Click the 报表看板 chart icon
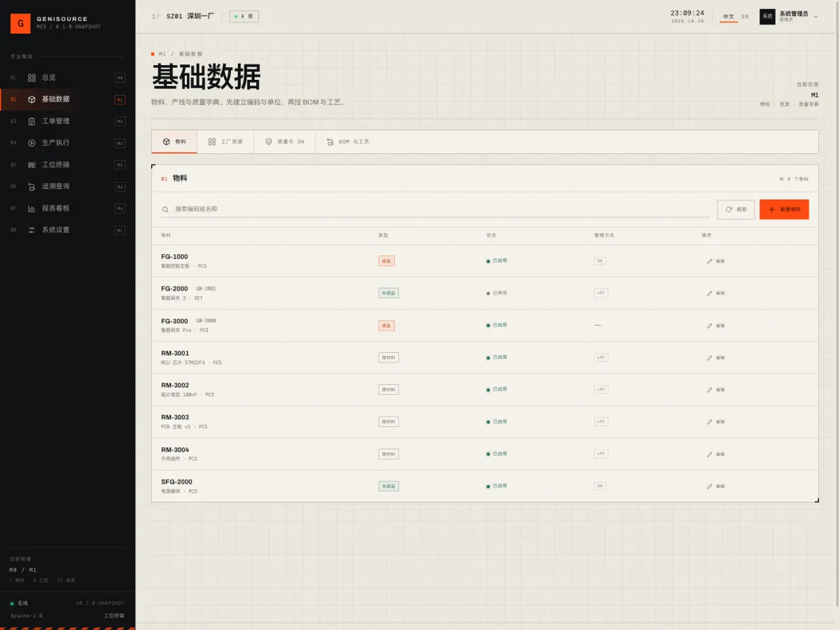 pos(31,208)
